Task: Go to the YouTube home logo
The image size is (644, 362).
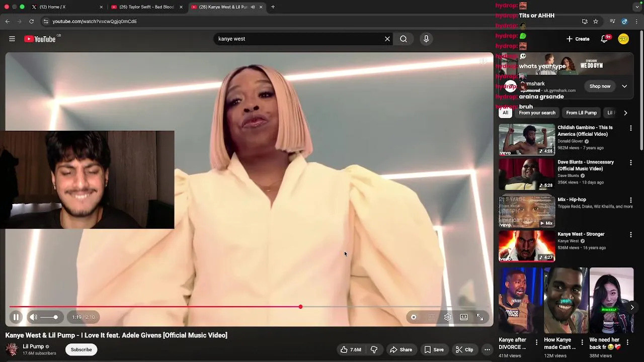Action: [x=40, y=39]
